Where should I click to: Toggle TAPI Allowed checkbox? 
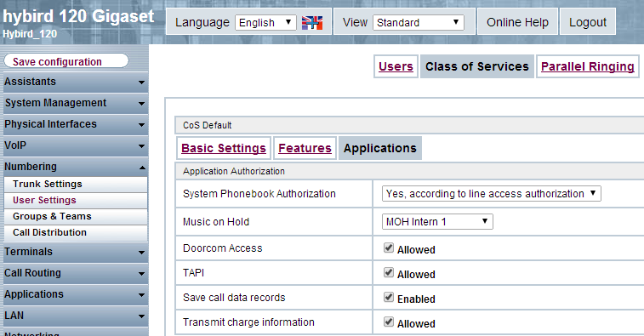(389, 272)
